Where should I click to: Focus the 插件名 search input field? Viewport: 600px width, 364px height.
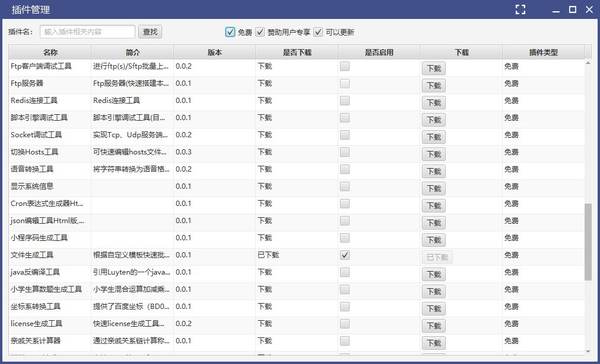88,32
